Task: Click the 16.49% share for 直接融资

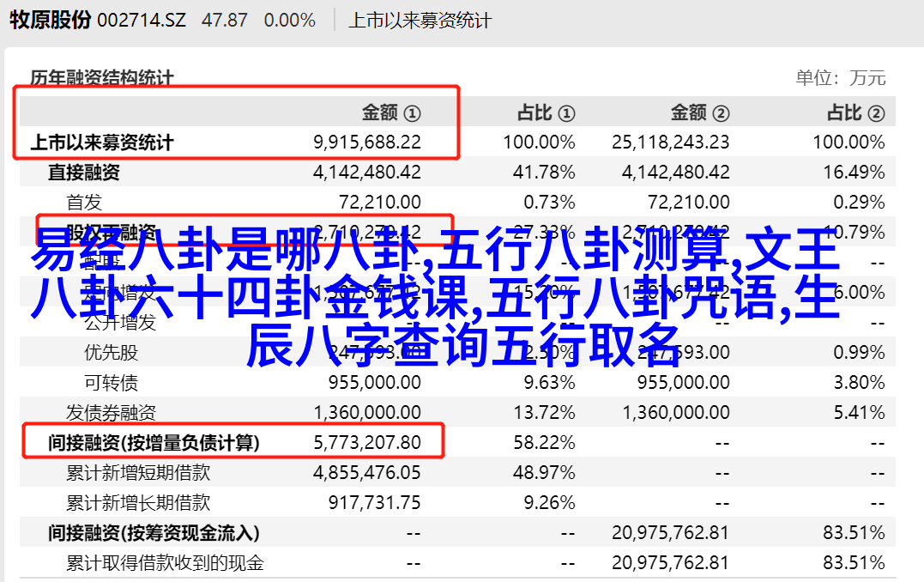Action: click(x=854, y=173)
